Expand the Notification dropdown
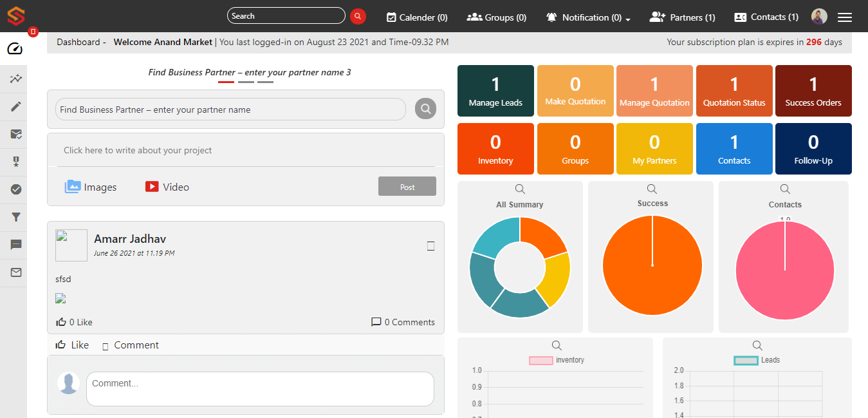Image resolution: width=868 pixels, height=418 pixels. (x=587, y=17)
